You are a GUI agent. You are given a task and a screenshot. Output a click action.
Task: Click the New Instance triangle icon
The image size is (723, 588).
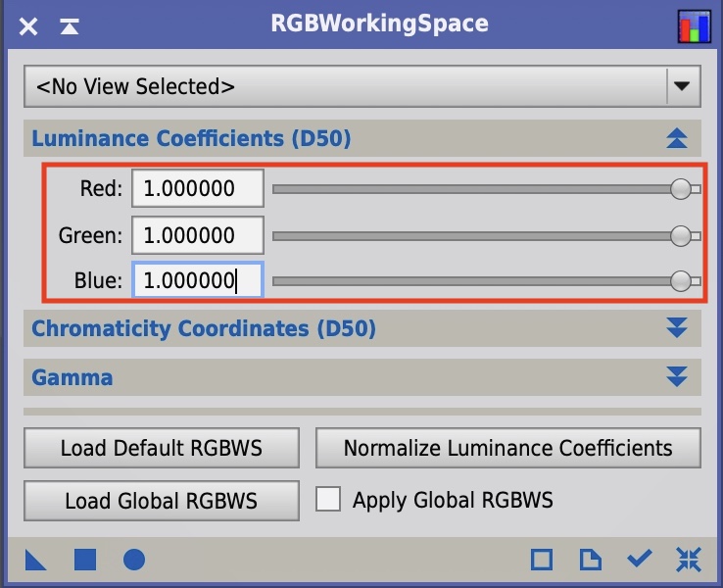click(35, 560)
